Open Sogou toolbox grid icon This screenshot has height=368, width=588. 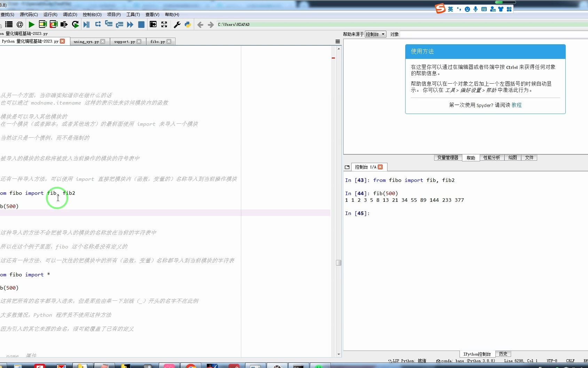tap(509, 9)
